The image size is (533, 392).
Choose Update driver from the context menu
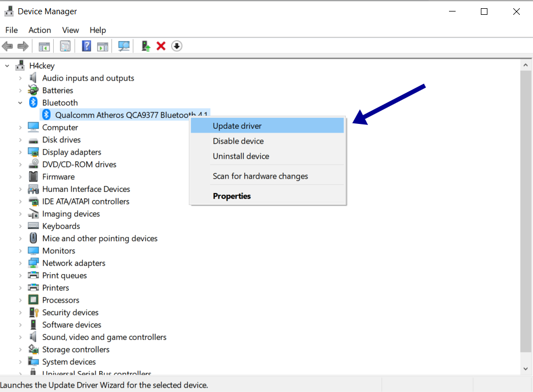pos(236,126)
